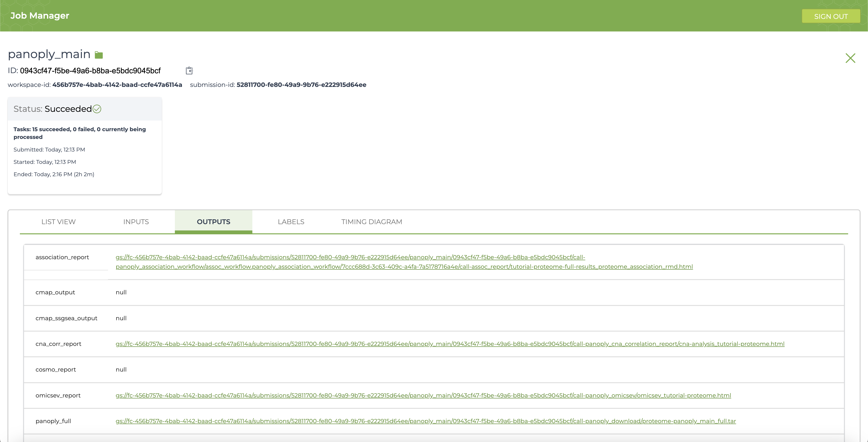Click the green folder icon next to panoply_main
The image size is (868, 442).
point(99,55)
